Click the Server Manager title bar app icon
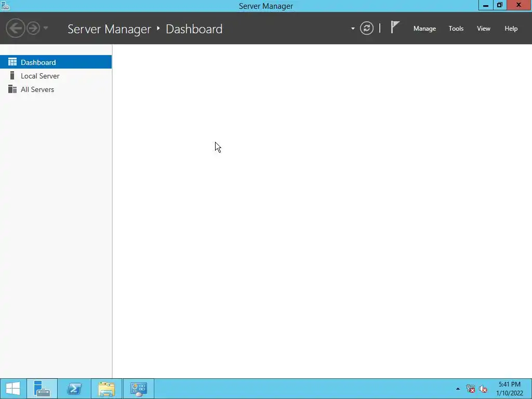This screenshot has height=399, width=532. (x=5, y=5)
